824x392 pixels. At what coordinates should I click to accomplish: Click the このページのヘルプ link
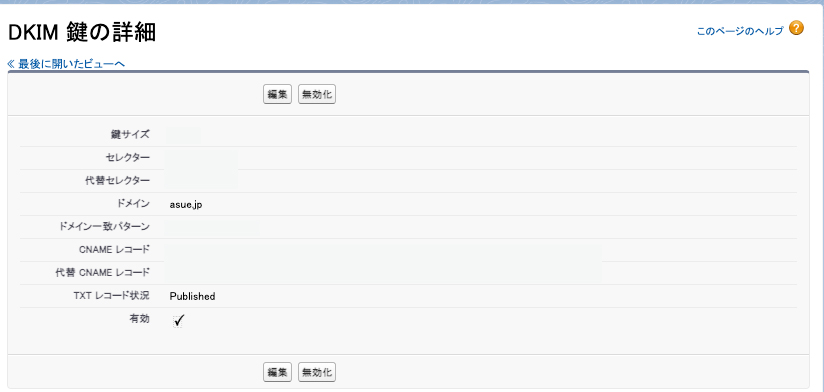pos(740,31)
